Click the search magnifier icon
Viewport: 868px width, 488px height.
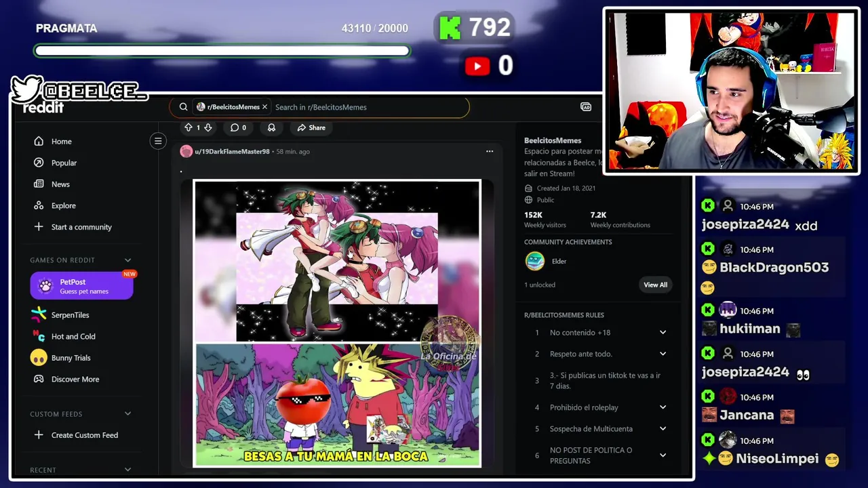pos(183,107)
